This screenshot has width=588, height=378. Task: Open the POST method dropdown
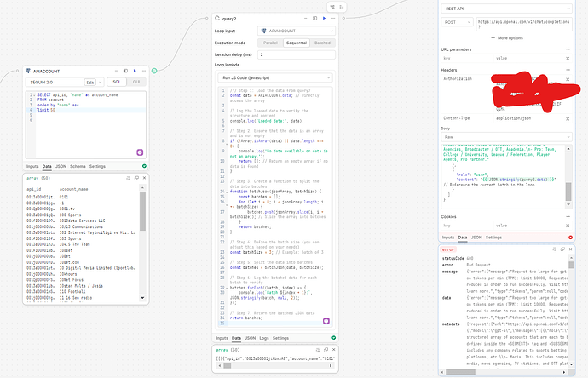pos(457,22)
